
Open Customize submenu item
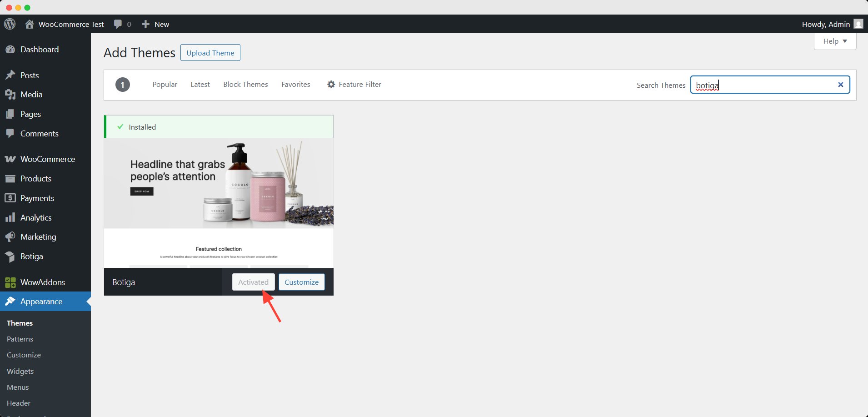tap(24, 355)
